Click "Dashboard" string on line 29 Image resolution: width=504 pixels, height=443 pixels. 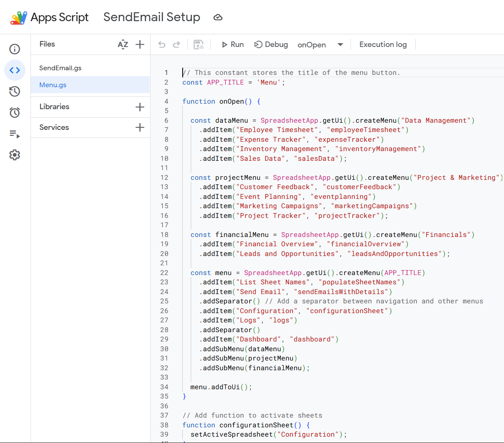[x=258, y=339]
